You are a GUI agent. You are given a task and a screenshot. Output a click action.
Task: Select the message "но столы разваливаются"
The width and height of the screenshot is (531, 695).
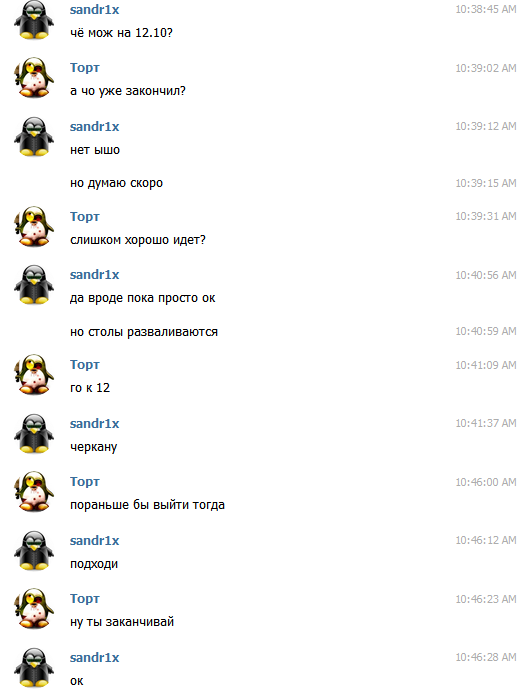click(x=144, y=332)
